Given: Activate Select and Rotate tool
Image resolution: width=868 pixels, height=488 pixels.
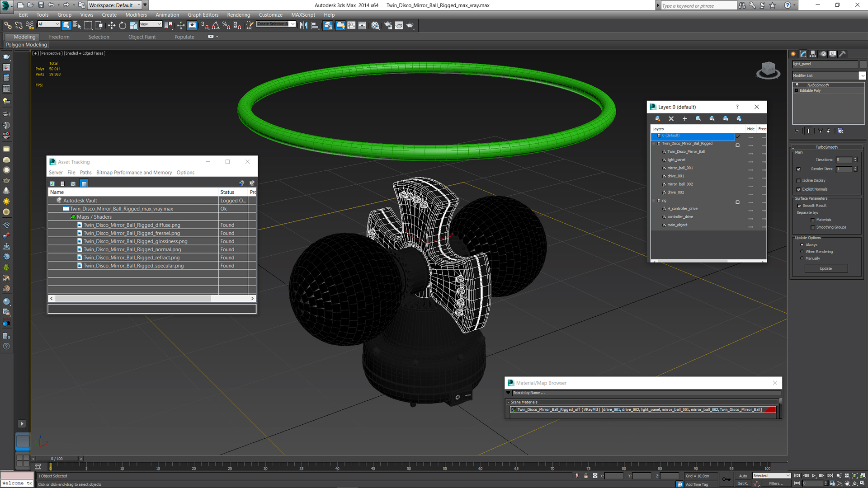Looking at the screenshot, I should point(123,25).
